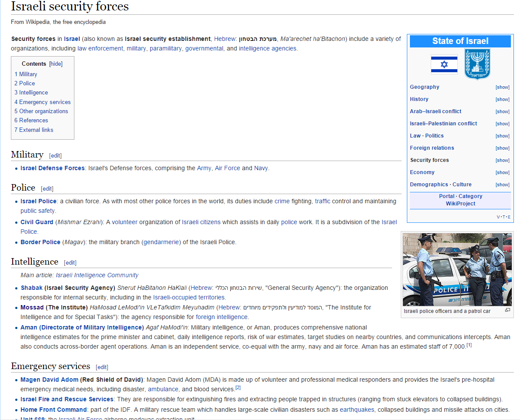Follow the intelligence agencies link
This screenshot has height=420, width=520.
click(x=268, y=48)
